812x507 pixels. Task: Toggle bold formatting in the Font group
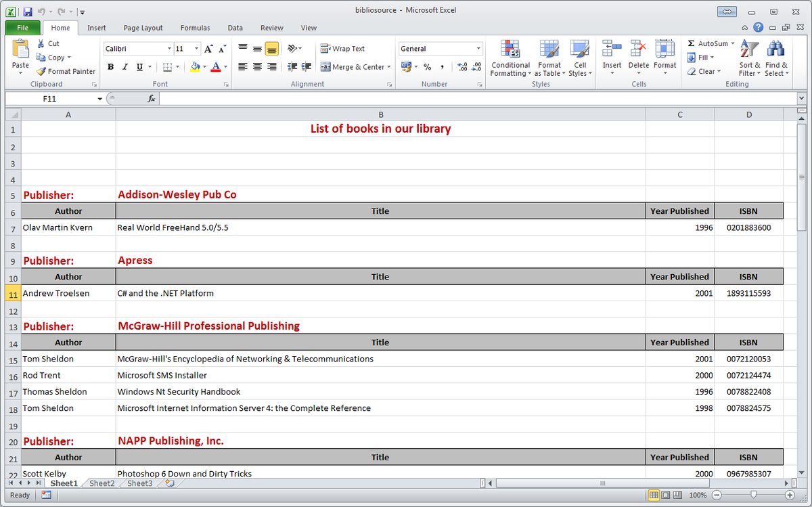(x=110, y=66)
